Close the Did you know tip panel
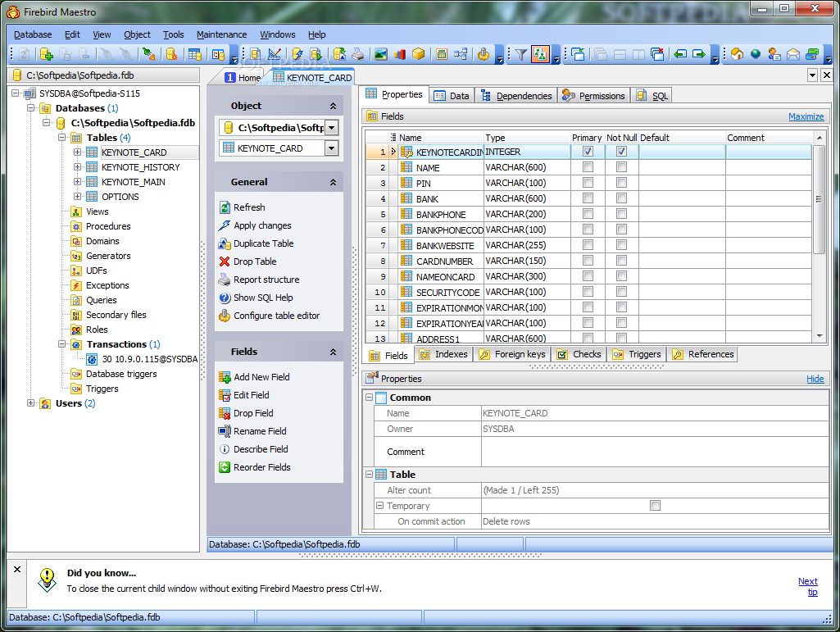840x632 pixels. coord(17,569)
